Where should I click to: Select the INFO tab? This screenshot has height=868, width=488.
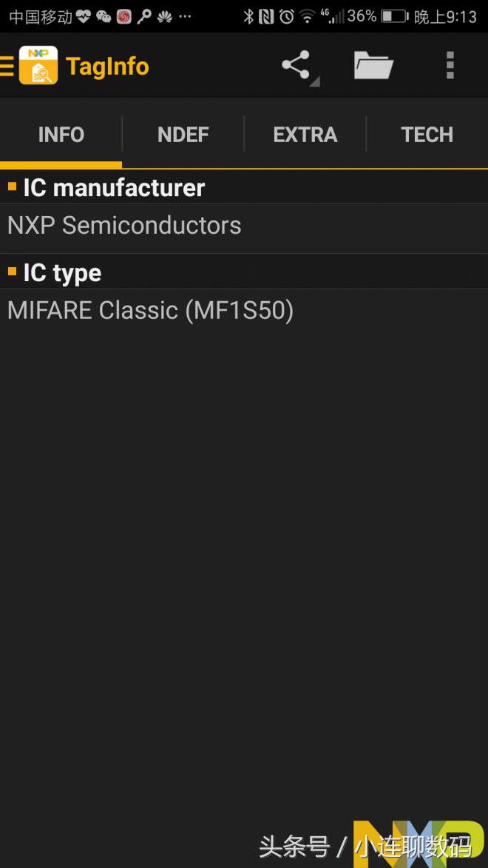pyautogui.click(x=61, y=134)
